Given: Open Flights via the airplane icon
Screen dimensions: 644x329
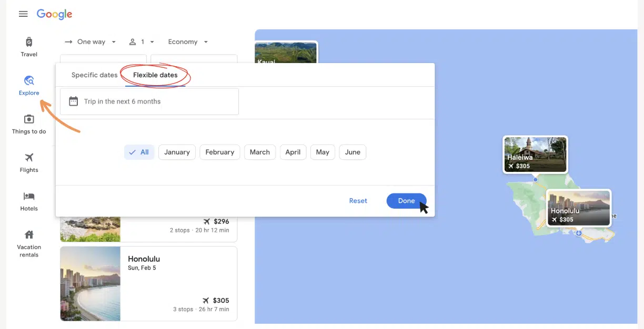Looking at the screenshot, I should tap(29, 158).
